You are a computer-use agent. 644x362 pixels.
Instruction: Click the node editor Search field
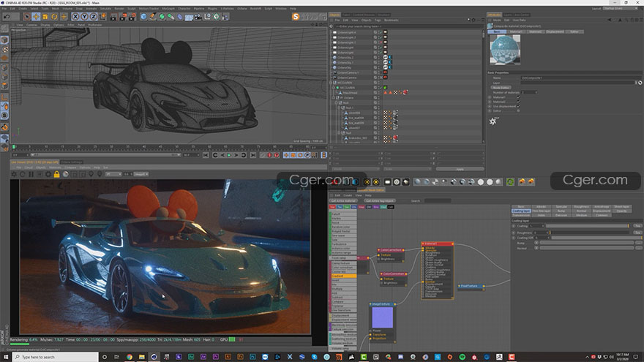[438, 200]
